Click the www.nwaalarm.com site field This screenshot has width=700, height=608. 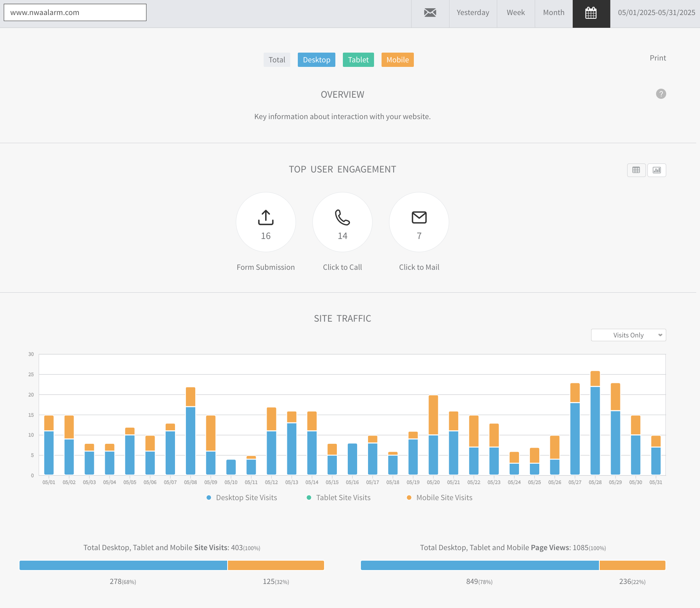[75, 12]
